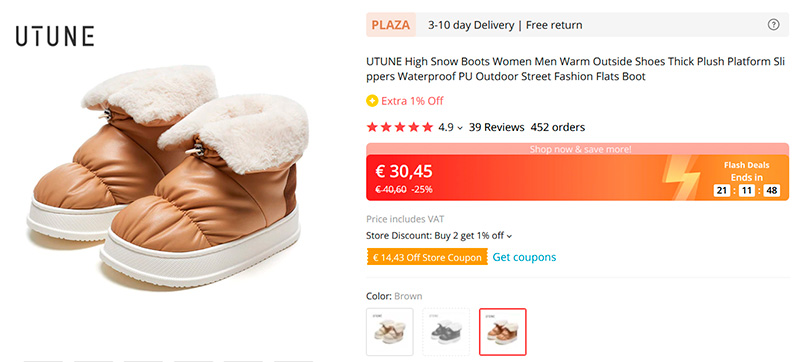Select the gray color swatch
The image size is (800, 362).
(x=445, y=332)
